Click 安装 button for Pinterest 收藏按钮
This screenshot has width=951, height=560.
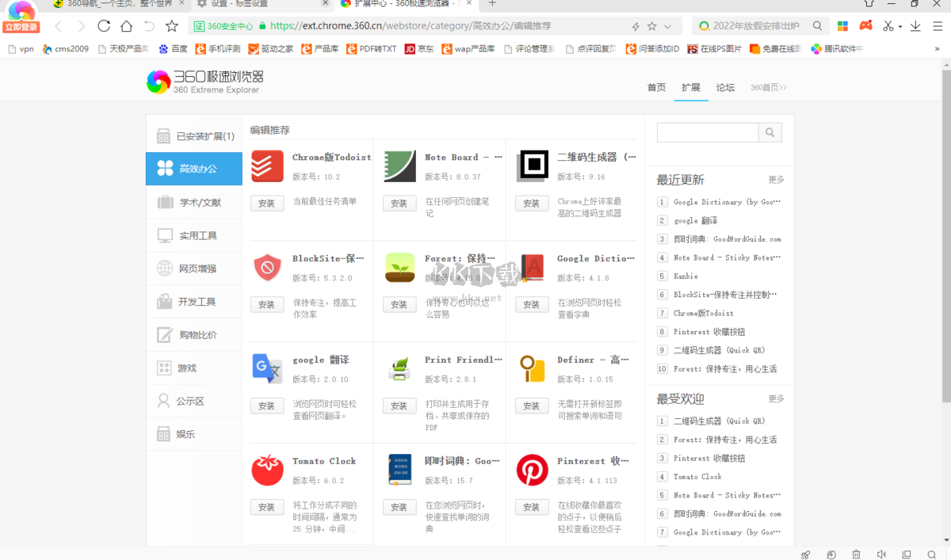click(x=532, y=508)
